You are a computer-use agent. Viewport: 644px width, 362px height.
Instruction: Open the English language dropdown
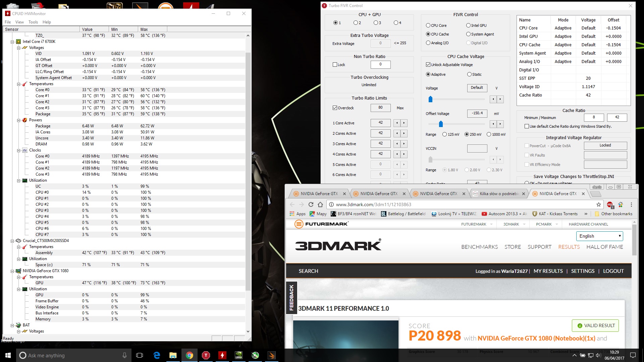point(599,236)
